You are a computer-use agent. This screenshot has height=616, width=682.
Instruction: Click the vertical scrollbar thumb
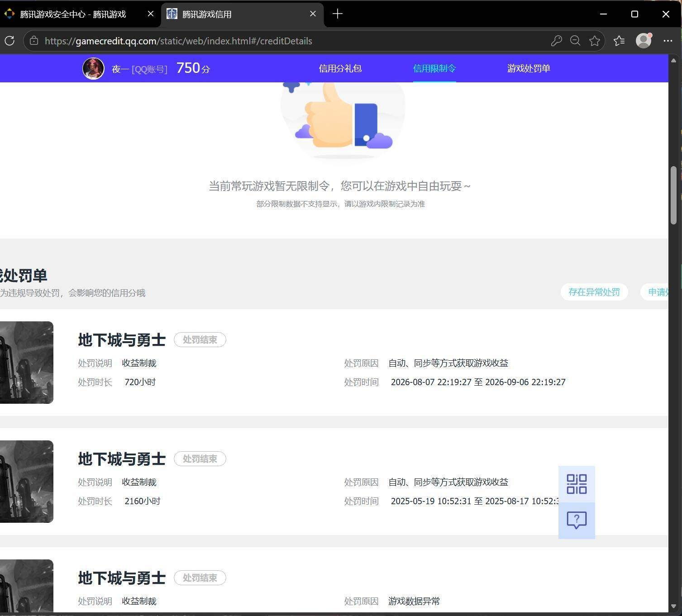(673, 195)
